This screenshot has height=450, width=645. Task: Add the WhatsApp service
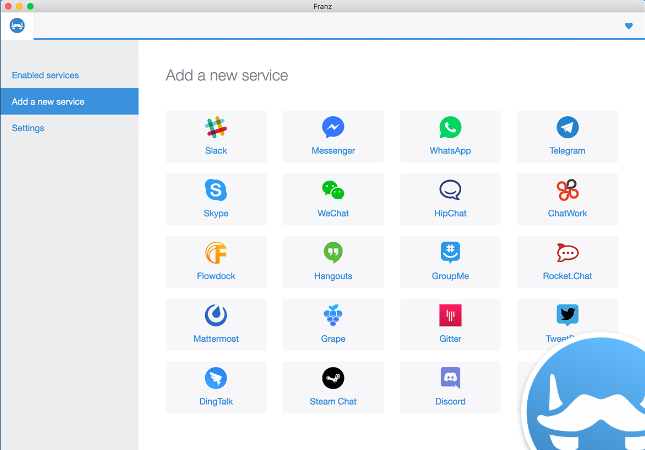[x=450, y=136]
